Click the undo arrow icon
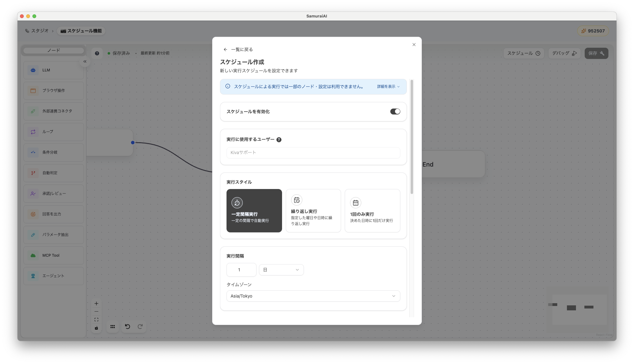This screenshot has height=364, width=634. click(x=127, y=327)
